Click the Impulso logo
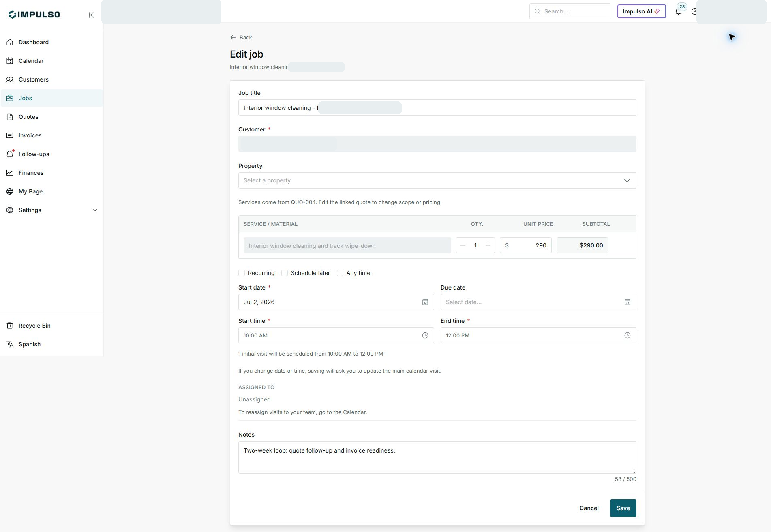Image resolution: width=771 pixels, height=532 pixels. coord(34,15)
